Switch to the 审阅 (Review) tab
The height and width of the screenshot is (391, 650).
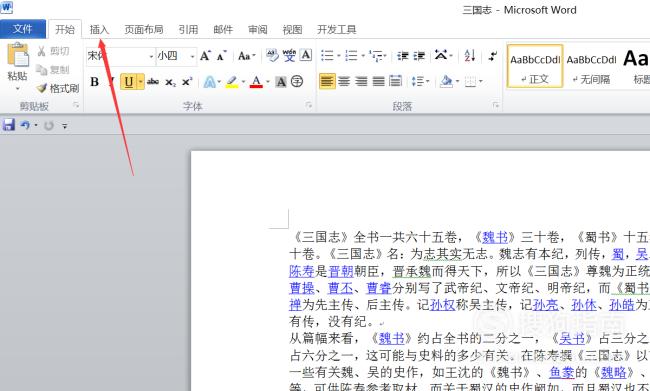tap(257, 29)
